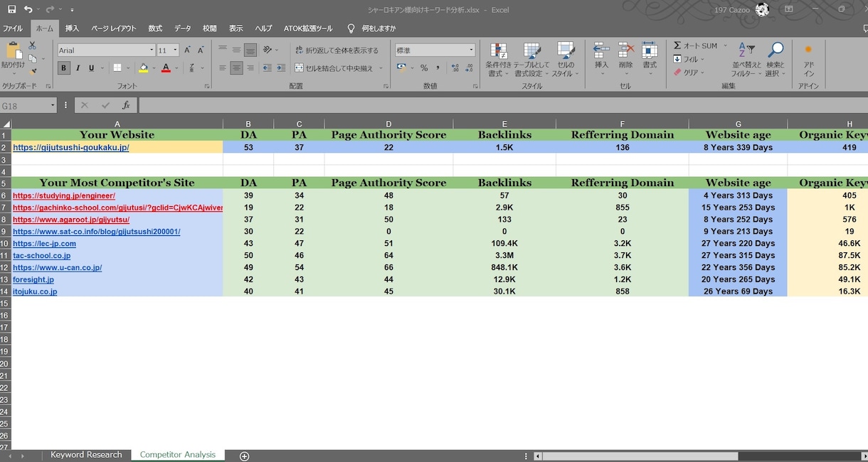Open the www.u-can.co.jp link
The width and height of the screenshot is (868, 462).
pos(58,268)
